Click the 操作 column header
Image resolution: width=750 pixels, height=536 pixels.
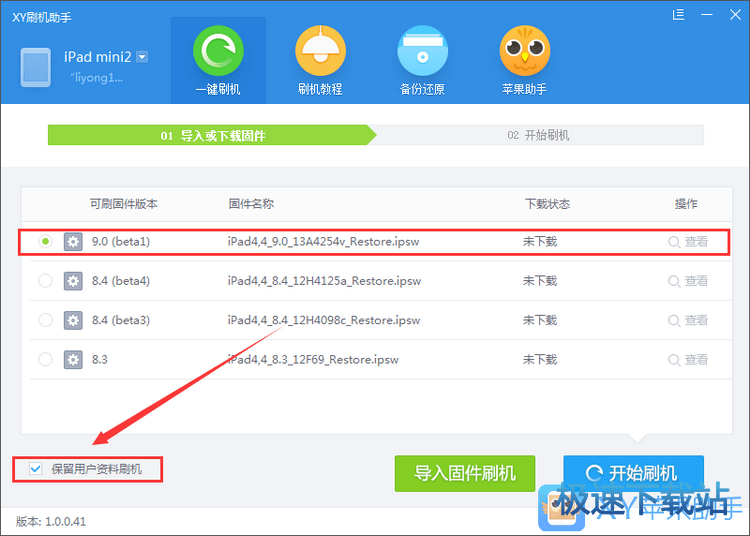686,204
